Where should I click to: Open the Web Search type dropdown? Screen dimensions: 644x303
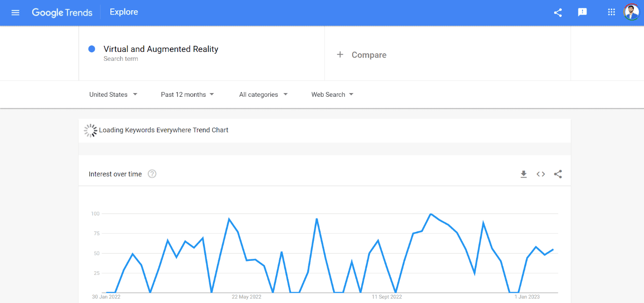coord(333,94)
